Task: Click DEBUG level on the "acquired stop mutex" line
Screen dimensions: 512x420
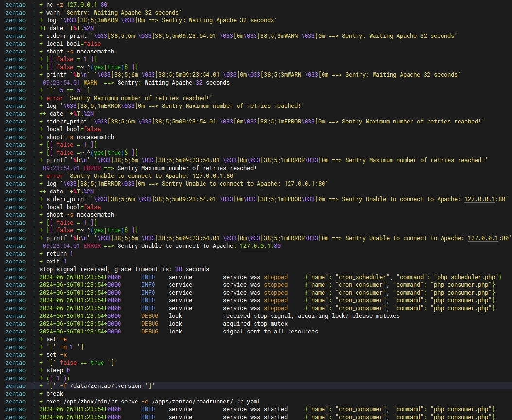Action: click(150, 324)
